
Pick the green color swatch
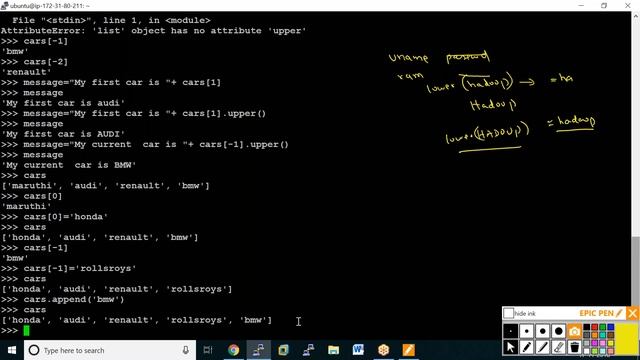tap(602, 327)
